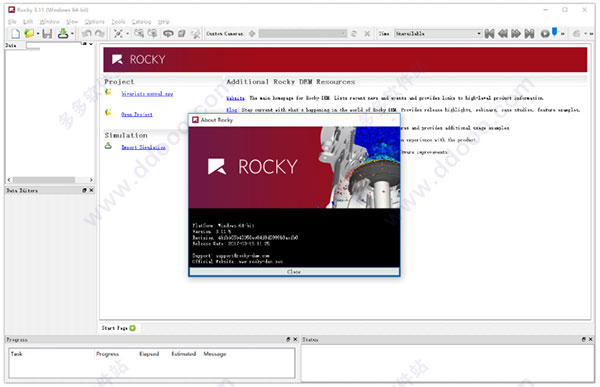Image resolution: width=600 pixels, height=387 pixels.
Task: Close the Data Editors panel
Action: (91, 190)
